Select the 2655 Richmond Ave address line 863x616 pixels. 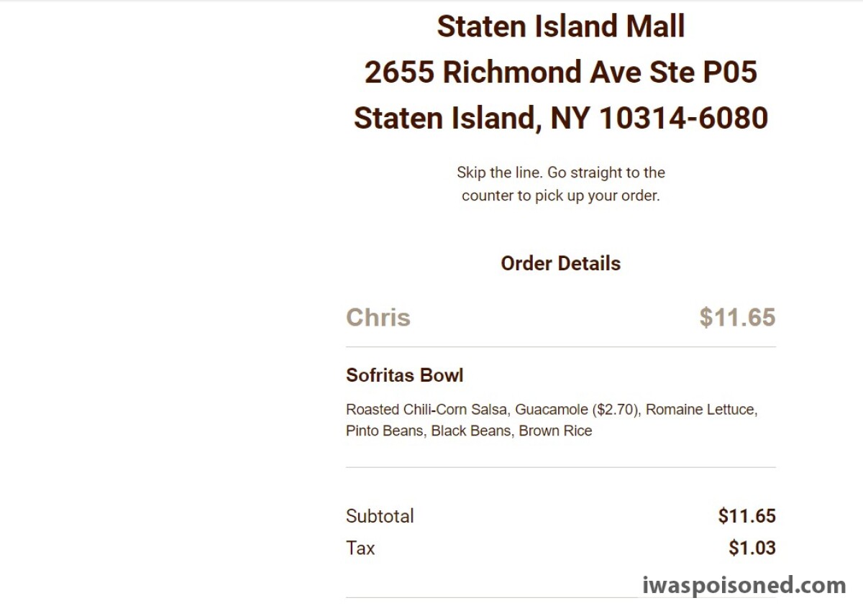tap(560, 72)
